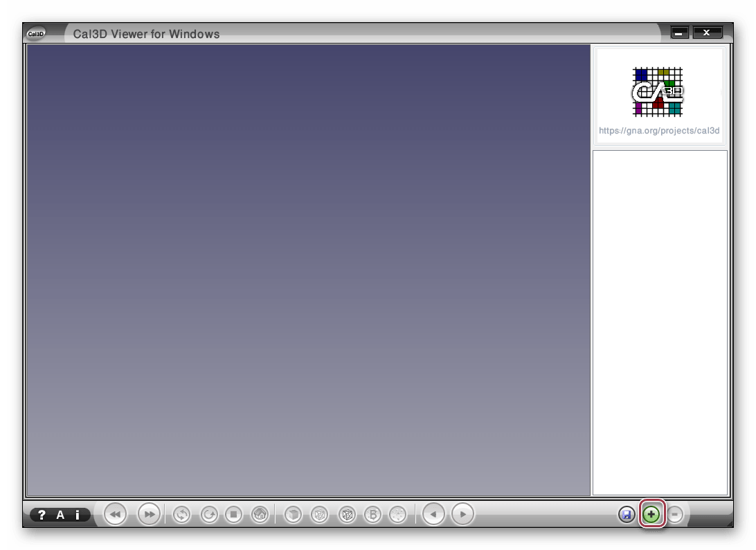This screenshot has height=550, width=756.
Task: Click the single circular arrow icon
Action: coord(208,515)
